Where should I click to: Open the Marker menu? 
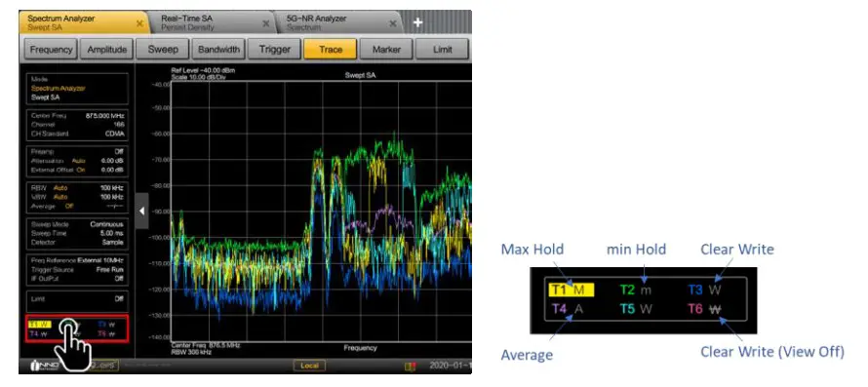386,50
